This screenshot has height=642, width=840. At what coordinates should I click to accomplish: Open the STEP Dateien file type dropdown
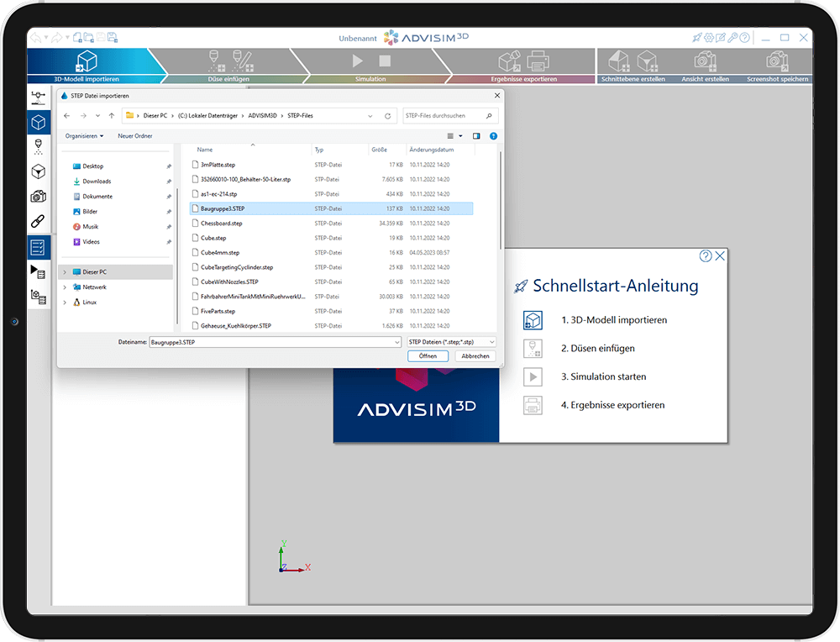click(x=452, y=342)
